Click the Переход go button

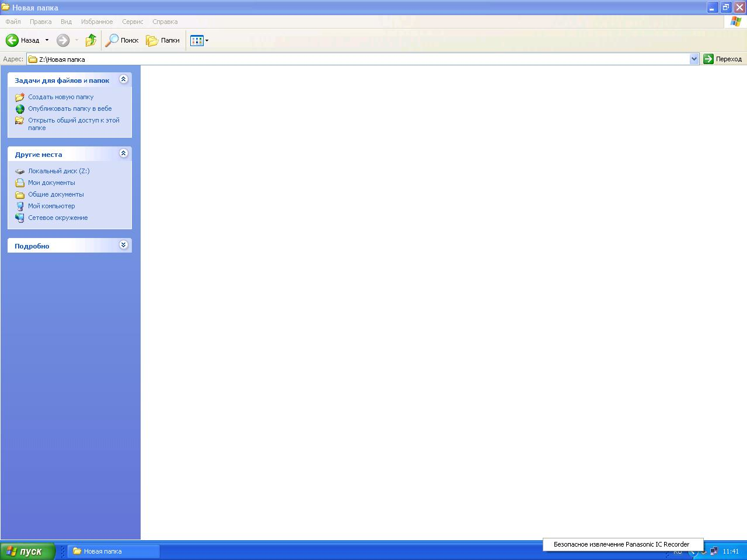[x=722, y=59]
